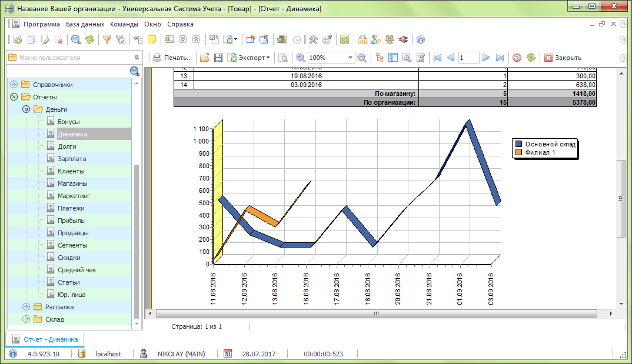Image resolution: width=632 pixels, height=364 pixels.
Task: Click the exit door icon in main toolbar
Action: pos(282,39)
